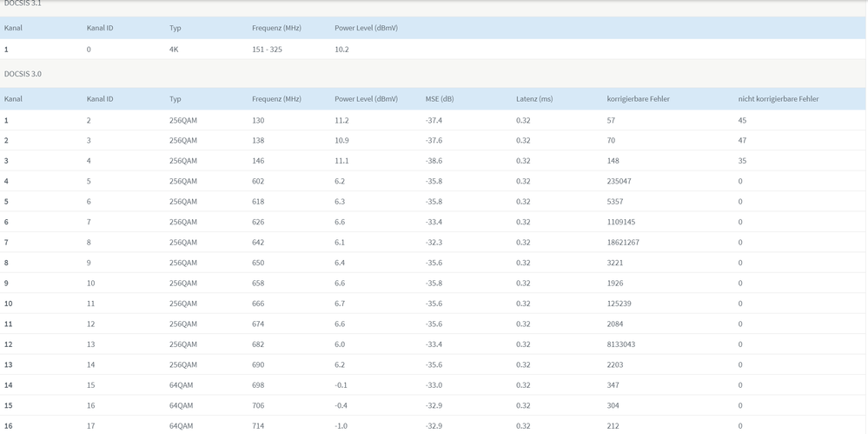Click correctable errors value 1109145
This screenshot has width=868, height=434.
[621, 222]
